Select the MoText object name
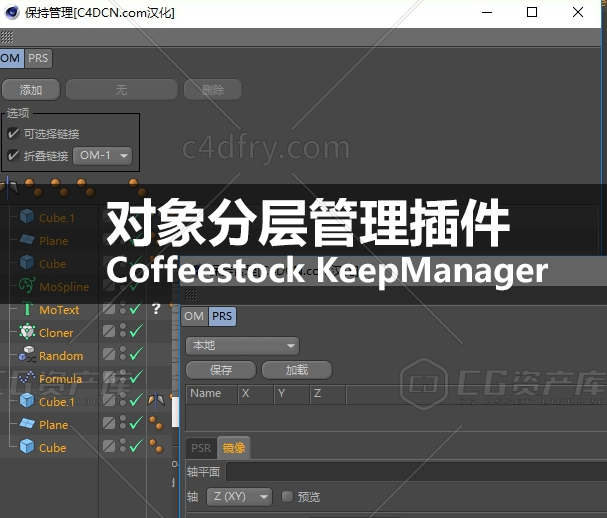The image size is (607, 518). 59,310
